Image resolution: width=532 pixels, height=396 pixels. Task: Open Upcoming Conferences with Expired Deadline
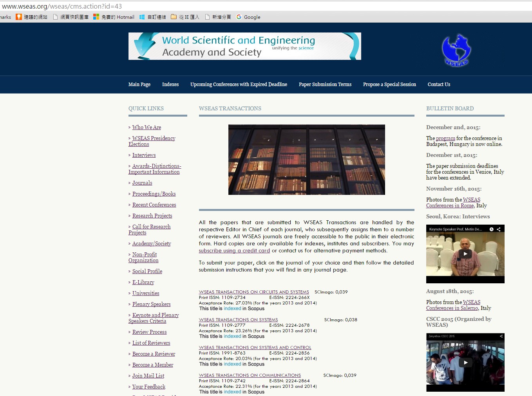(x=239, y=85)
